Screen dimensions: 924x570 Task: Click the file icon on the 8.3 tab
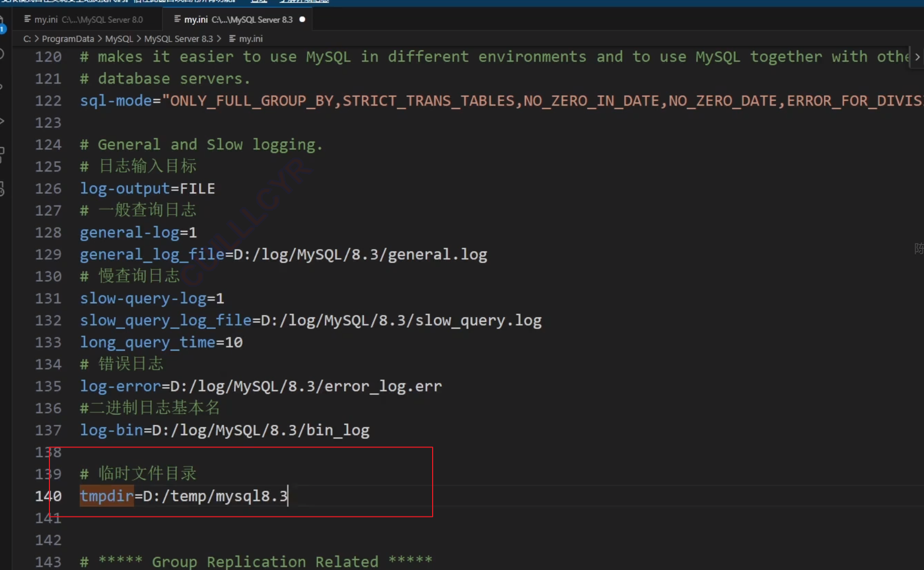tap(177, 20)
